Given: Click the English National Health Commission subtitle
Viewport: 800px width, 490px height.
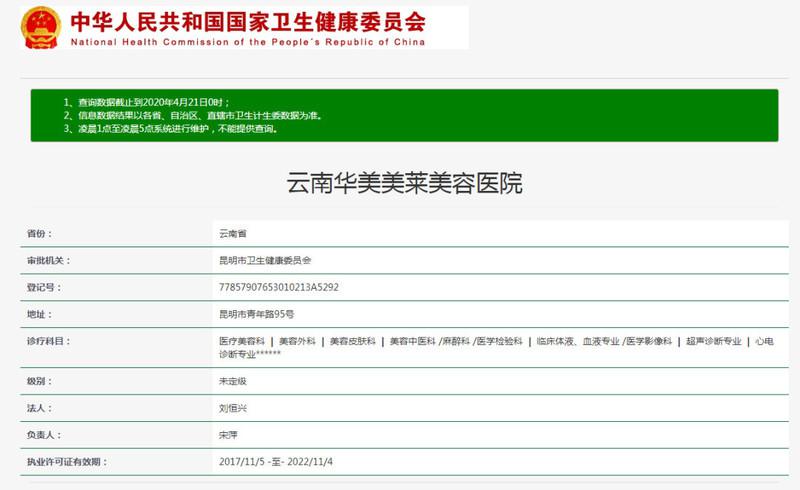Looking at the screenshot, I should pos(247,42).
